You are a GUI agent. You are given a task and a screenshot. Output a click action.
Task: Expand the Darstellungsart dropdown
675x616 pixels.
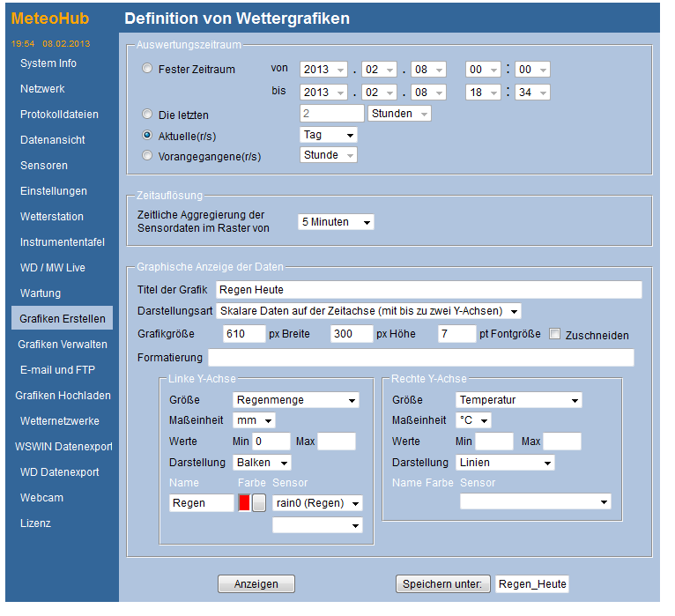(x=368, y=311)
